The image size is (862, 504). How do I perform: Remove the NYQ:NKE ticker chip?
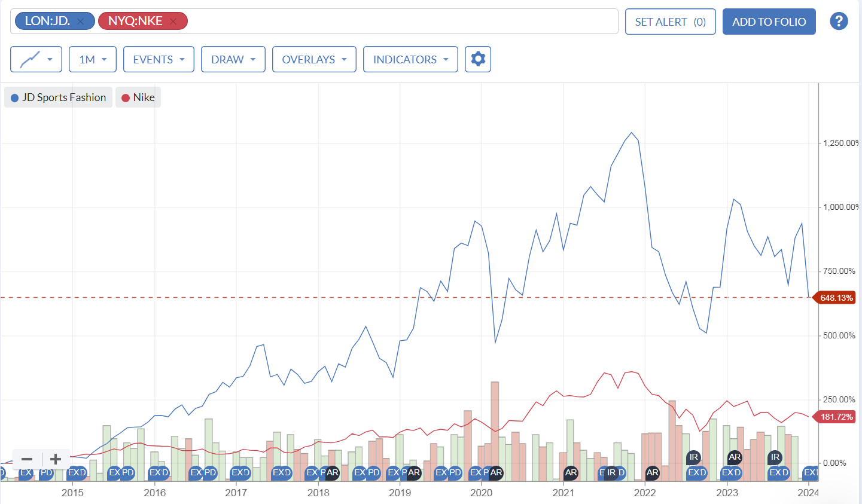[x=173, y=22]
